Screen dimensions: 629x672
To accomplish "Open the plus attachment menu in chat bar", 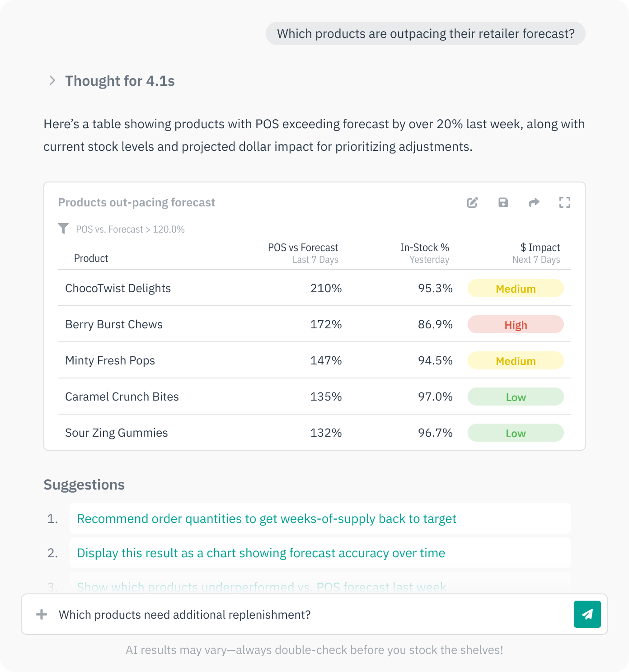I will [x=42, y=614].
